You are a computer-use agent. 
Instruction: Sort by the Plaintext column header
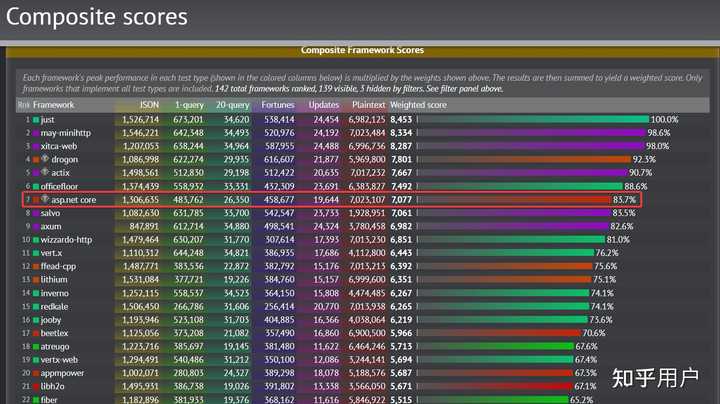pos(368,105)
